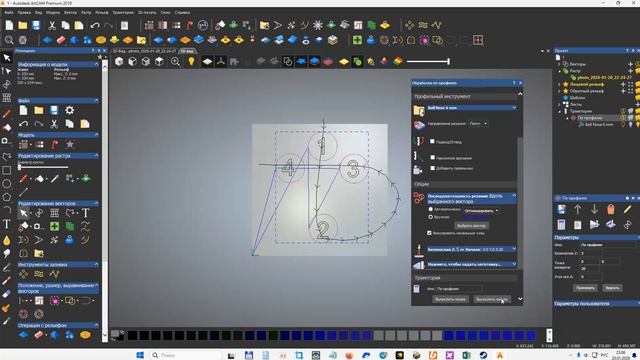
Task: Expand the Безопасная Z section
Action: click(514, 249)
